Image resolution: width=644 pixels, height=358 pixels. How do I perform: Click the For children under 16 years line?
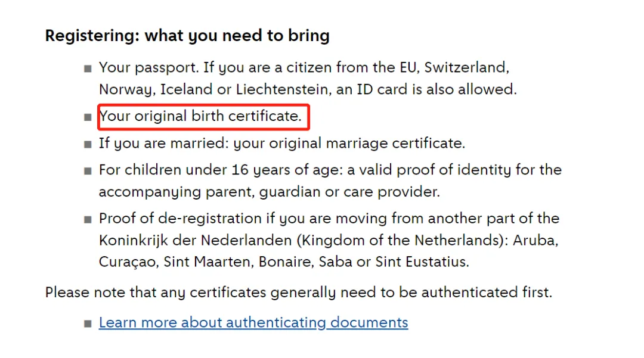[x=330, y=170]
